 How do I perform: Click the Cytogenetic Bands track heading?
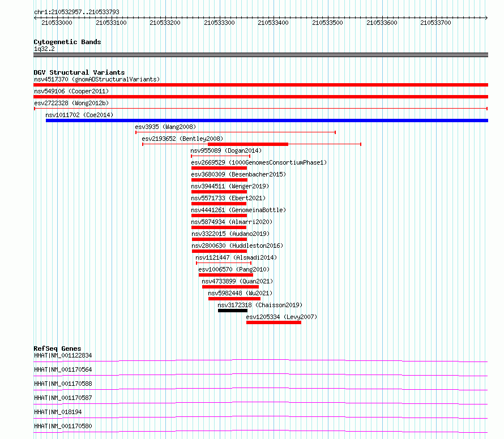pos(67,42)
